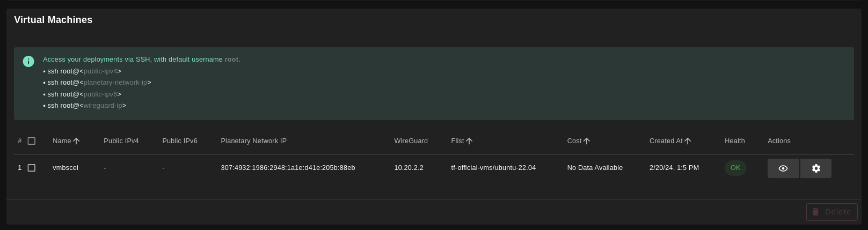Click the sort arrow beside Created At
Screen dimensions: 868x230
coord(688,141)
